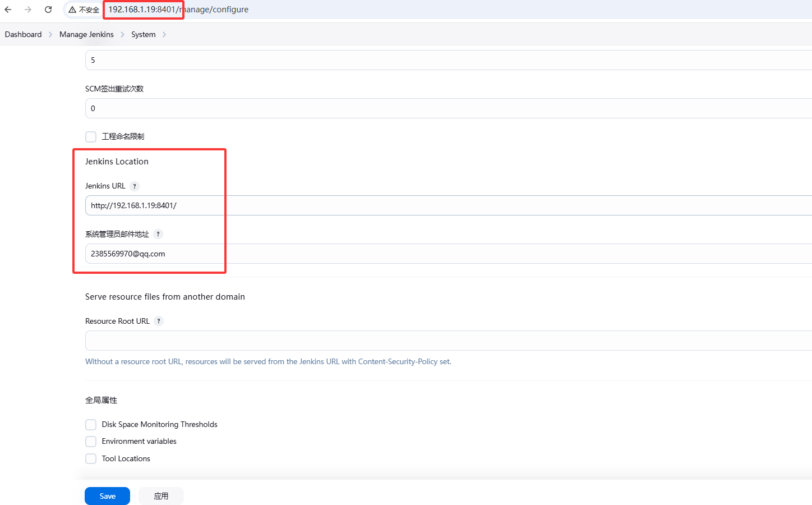The width and height of the screenshot is (812, 505).
Task: Expand chevron after Manage Jenkins breadcrumb
Action: tap(122, 35)
